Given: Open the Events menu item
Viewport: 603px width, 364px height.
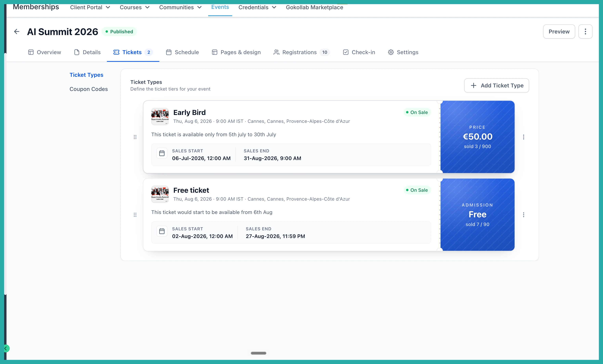Looking at the screenshot, I should click(x=220, y=7).
